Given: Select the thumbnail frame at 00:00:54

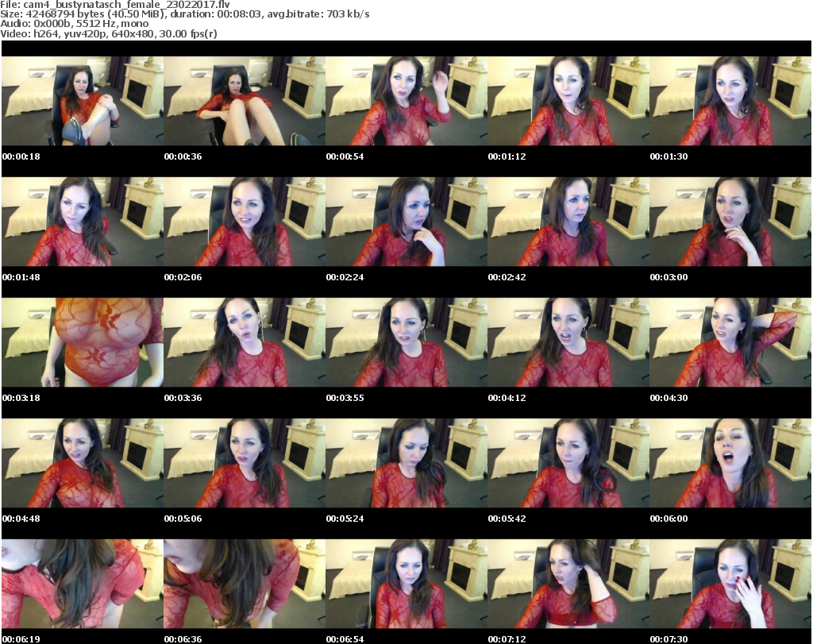Looking at the screenshot, I should point(406,101).
